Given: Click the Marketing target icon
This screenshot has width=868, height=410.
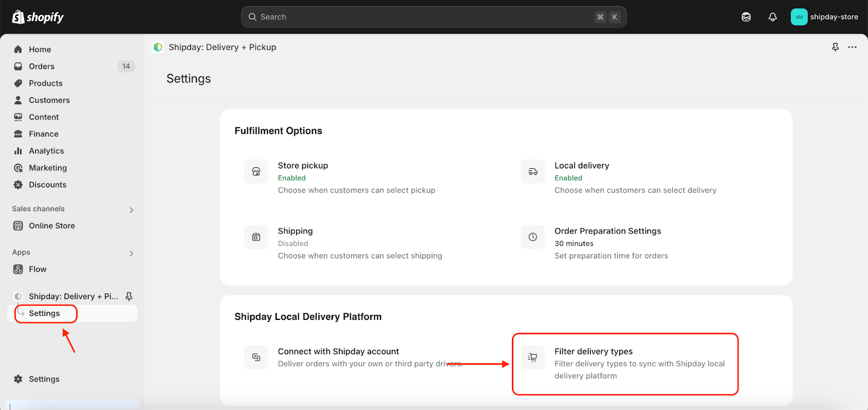Looking at the screenshot, I should pyautogui.click(x=18, y=168).
